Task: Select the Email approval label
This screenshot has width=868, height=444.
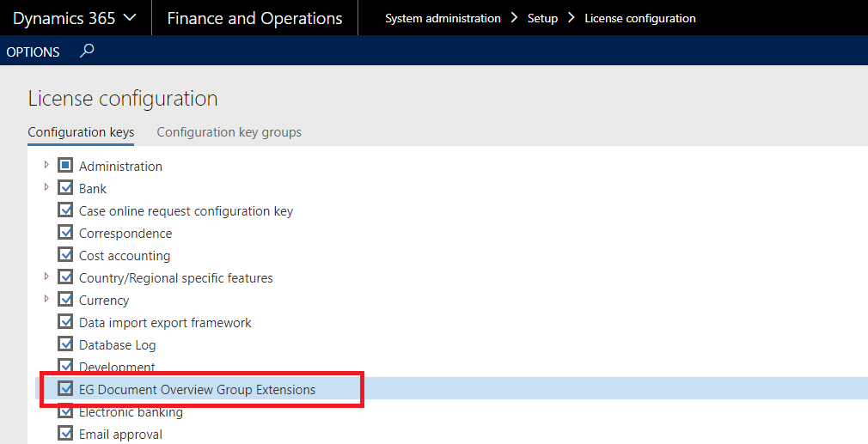Action: pyautogui.click(x=120, y=435)
